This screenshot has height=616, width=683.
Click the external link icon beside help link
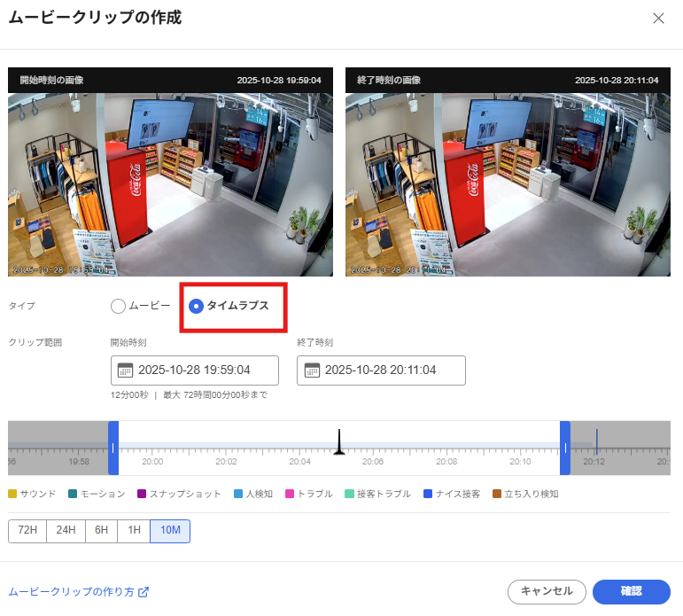144,592
